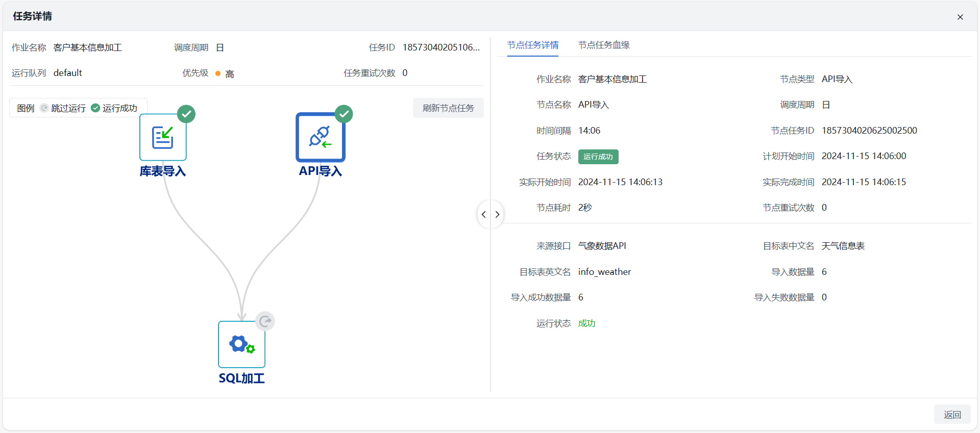Click 作业名称 value in left header

coord(88,47)
